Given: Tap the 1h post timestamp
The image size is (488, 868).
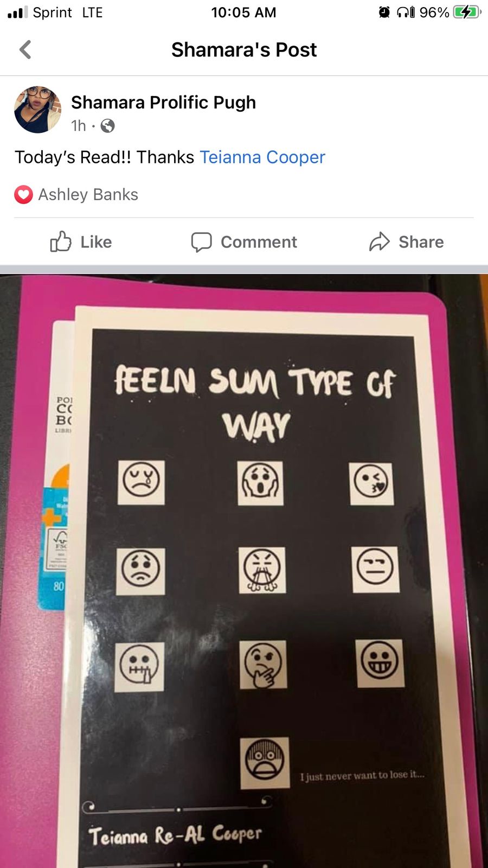Looking at the screenshot, I should 79,126.
